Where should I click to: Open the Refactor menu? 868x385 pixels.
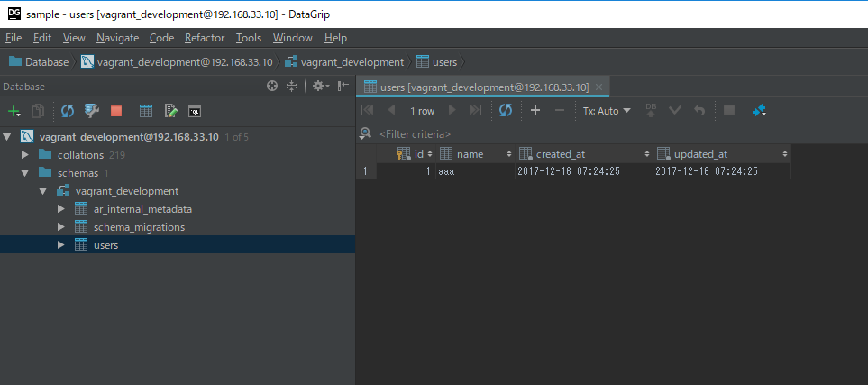(x=205, y=38)
